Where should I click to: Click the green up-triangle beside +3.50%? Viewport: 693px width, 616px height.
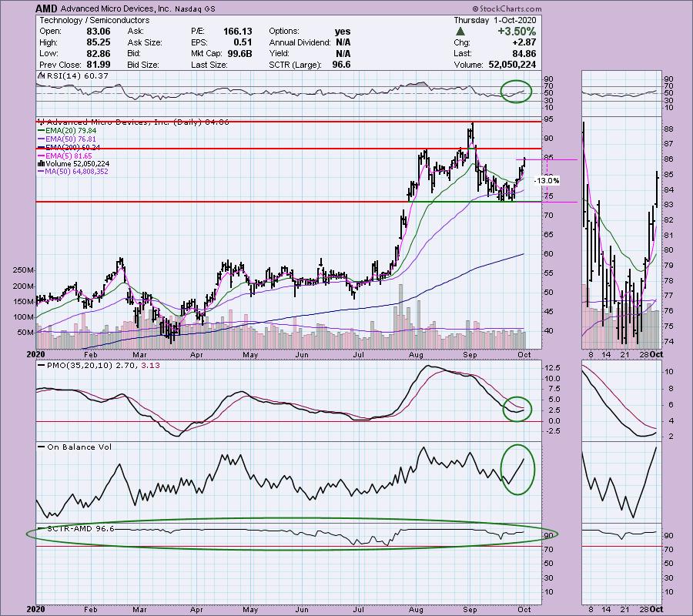click(460, 32)
